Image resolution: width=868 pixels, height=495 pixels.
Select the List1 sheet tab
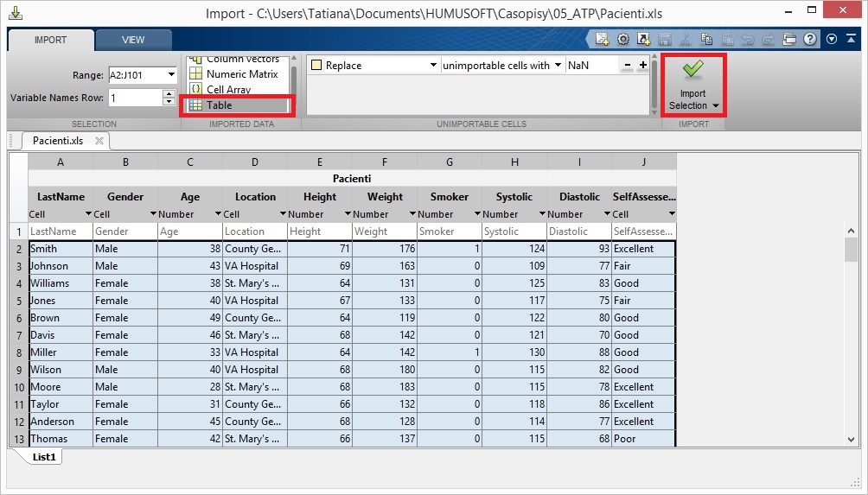44,457
